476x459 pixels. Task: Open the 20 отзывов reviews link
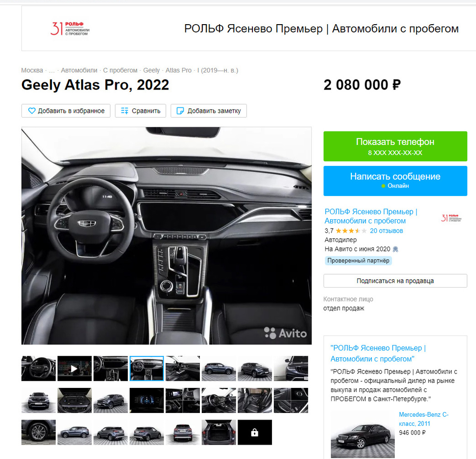(386, 230)
